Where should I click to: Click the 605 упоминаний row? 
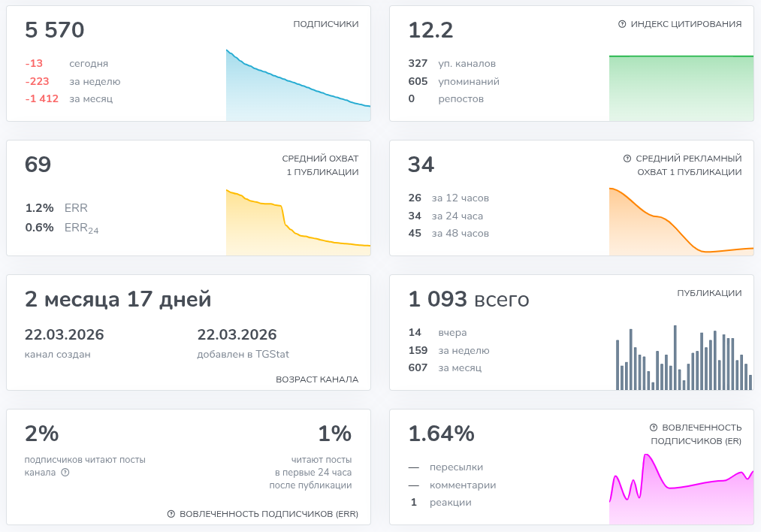coord(454,81)
